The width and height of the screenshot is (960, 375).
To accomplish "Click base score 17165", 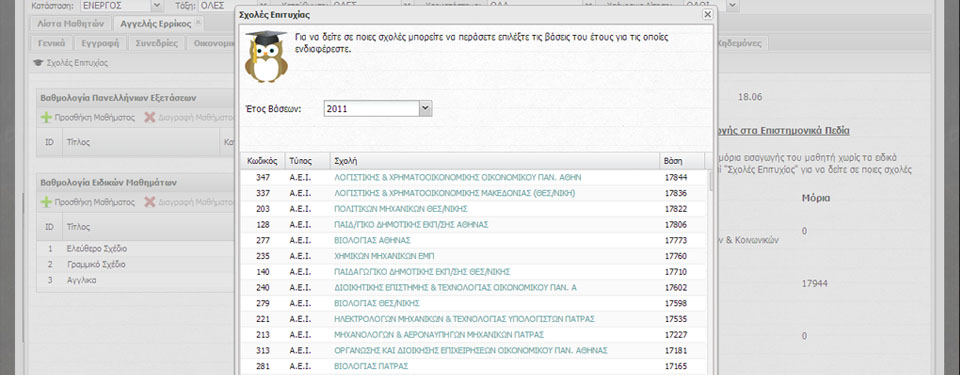I will pos(676,366).
